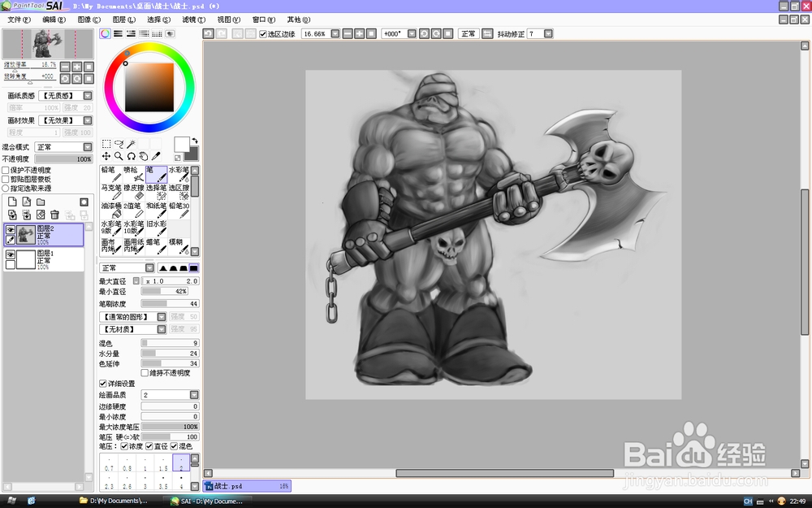This screenshot has width=812, height=508.
Task: Switch to the 战士.psd document tab
Action: tap(247, 486)
